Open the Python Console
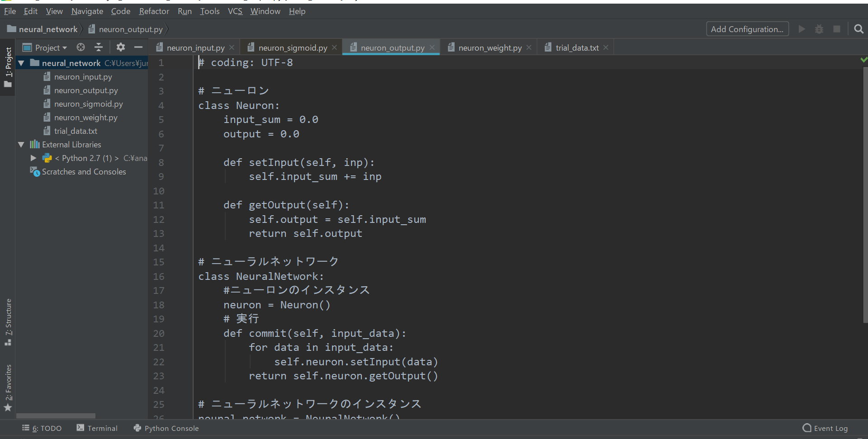The image size is (868, 439). pyautogui.click(x=166, y=428)
